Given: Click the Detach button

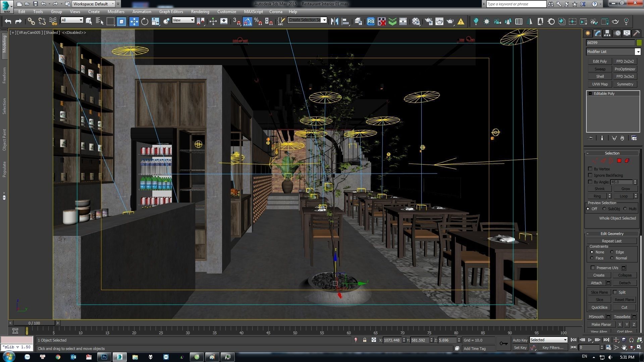Looking at the screenshot, I should coord(625,283).
